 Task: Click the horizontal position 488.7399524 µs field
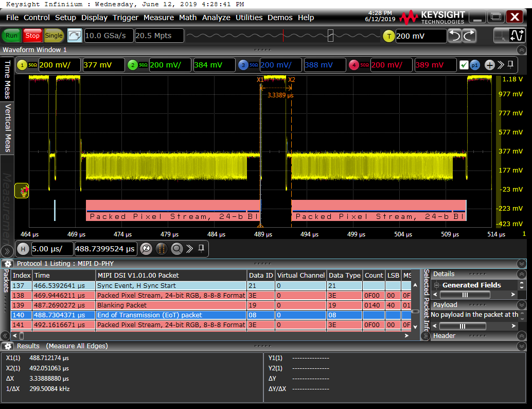105,249
